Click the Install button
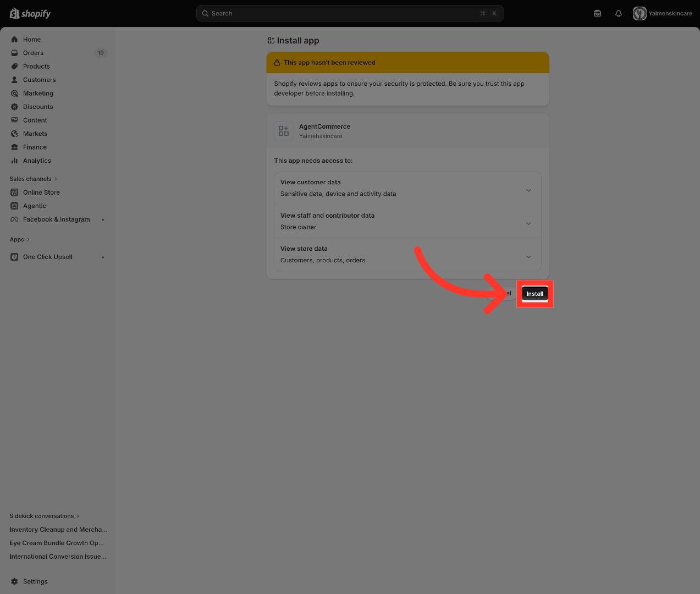 coord(534,294)
